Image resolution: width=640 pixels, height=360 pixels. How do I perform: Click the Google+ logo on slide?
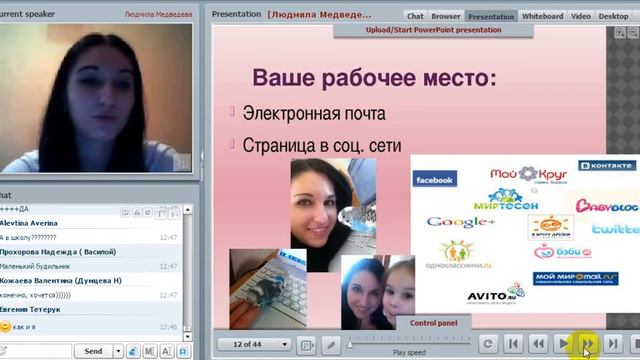coord(461,222)
